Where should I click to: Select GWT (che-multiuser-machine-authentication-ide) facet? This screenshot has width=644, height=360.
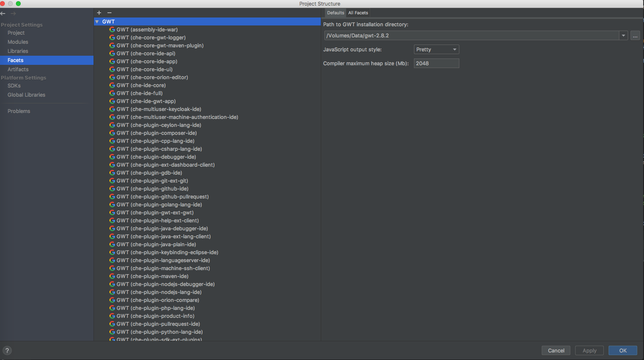coord(178,117)
